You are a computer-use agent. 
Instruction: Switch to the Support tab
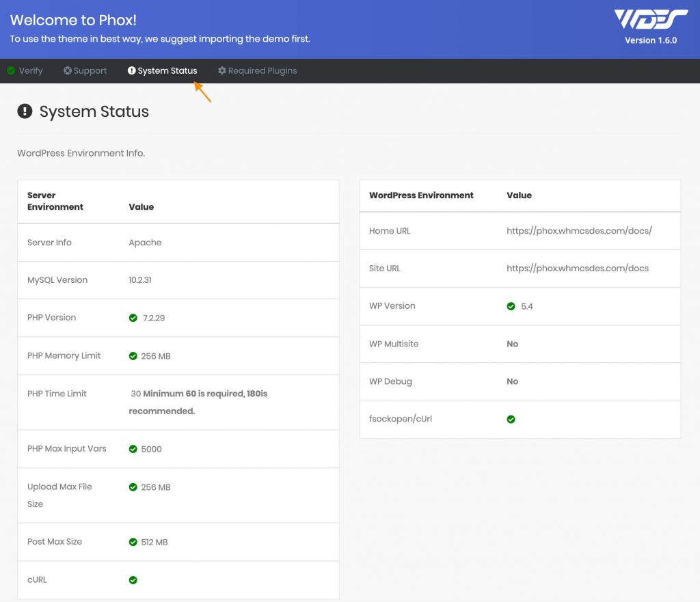[85, 70]
